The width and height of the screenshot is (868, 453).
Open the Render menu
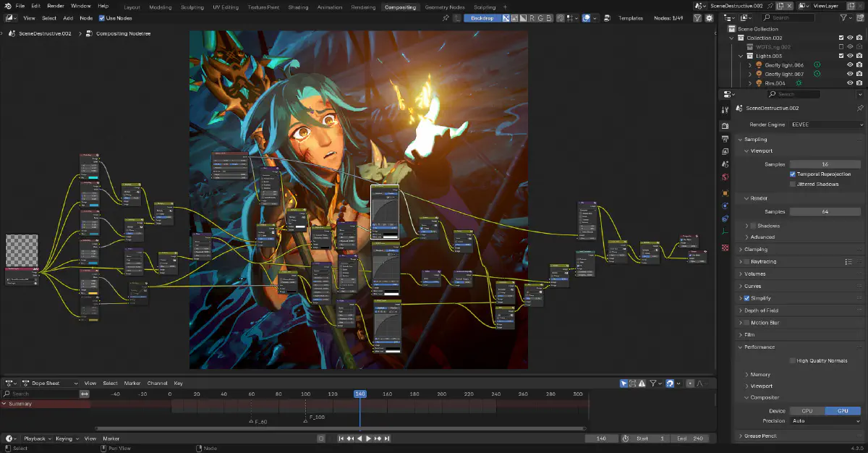pyautogui.click(x=56, y=6)
